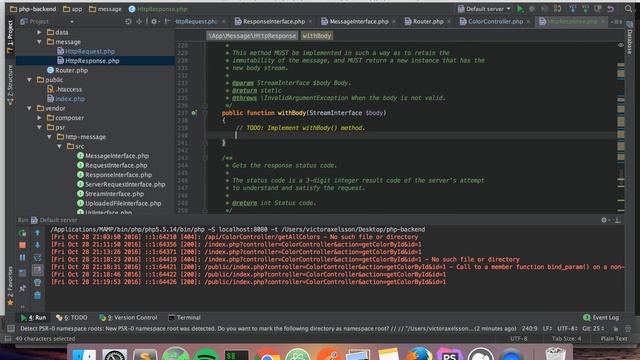
Task: Click the VCS update project icon
Action: pyautogui.click(x=573, y=9)
